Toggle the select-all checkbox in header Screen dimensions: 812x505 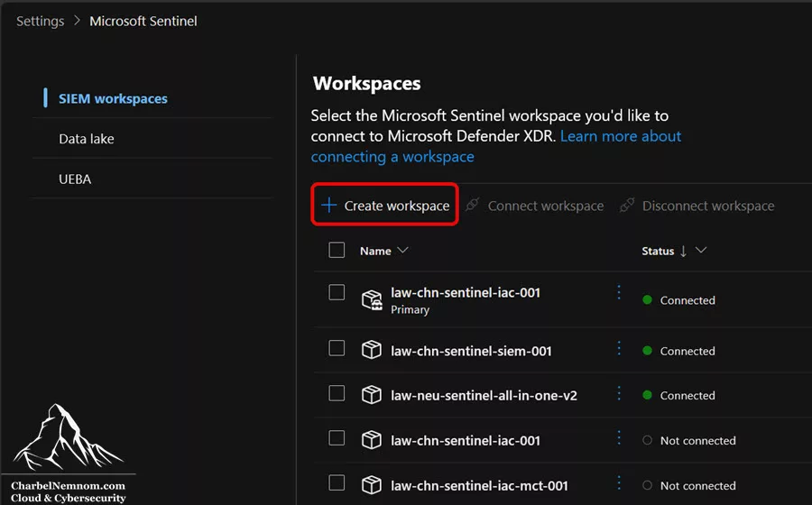[337, 250]
